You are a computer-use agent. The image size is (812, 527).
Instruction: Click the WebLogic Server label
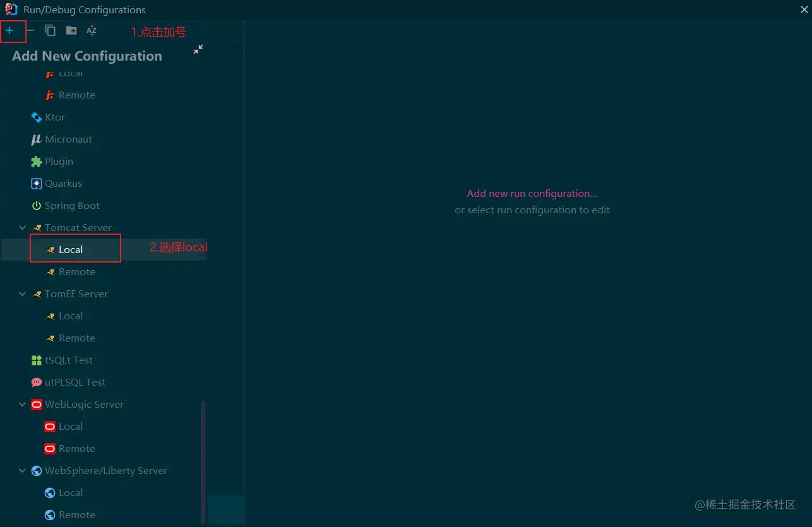click(84, 405)
